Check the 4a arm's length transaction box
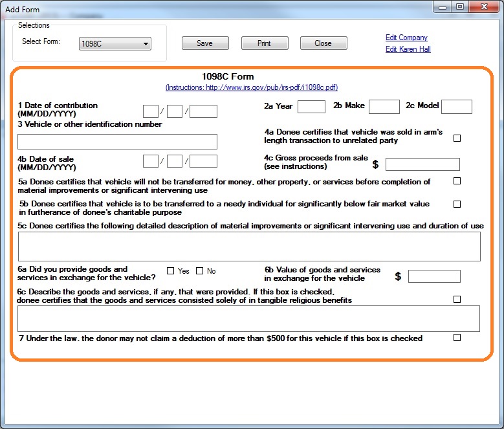Viewport: 504px width, 429px height. click(x=457, y=138)
